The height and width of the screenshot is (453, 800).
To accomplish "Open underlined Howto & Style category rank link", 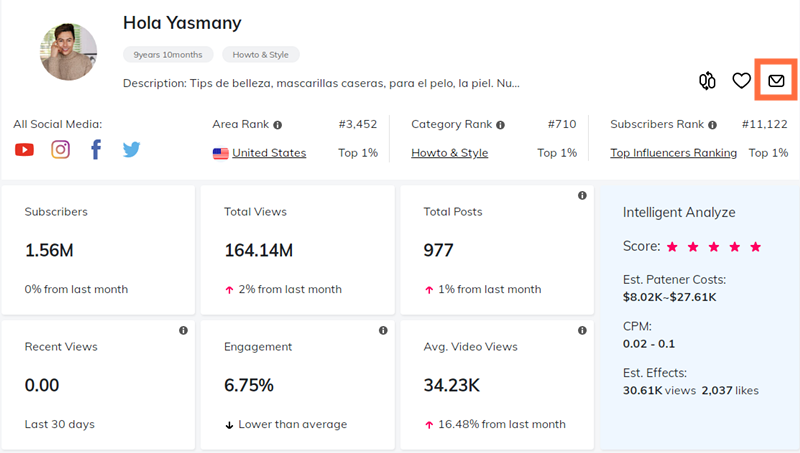I will coord(449,153).
